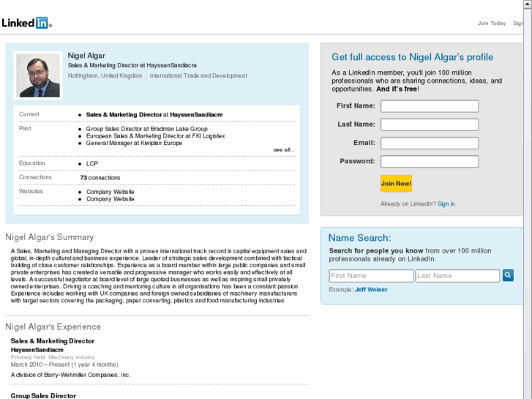Click Group Sales Director at Bradman Lake Group
Screen dimensions: 532x399
pos(146,129)
